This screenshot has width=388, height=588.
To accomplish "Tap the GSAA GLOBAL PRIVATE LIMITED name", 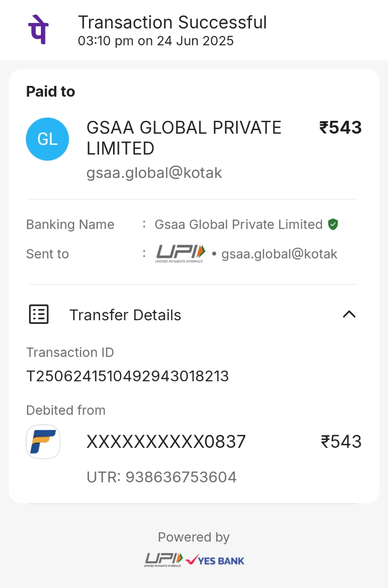I will pyautogui.click(x=184, y=138).
